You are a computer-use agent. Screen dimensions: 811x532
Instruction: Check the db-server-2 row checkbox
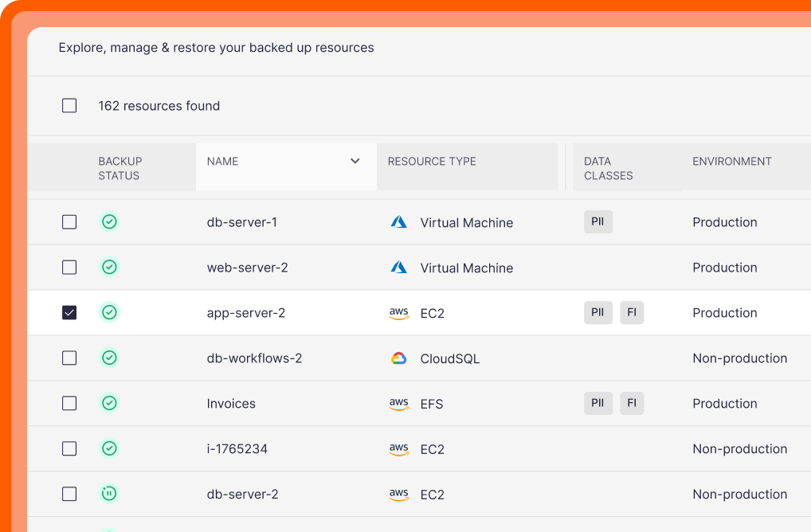[x=69, y=494]
